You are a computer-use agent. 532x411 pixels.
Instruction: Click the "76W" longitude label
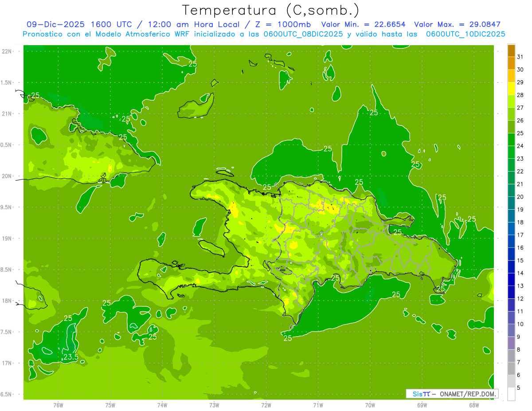58,405
